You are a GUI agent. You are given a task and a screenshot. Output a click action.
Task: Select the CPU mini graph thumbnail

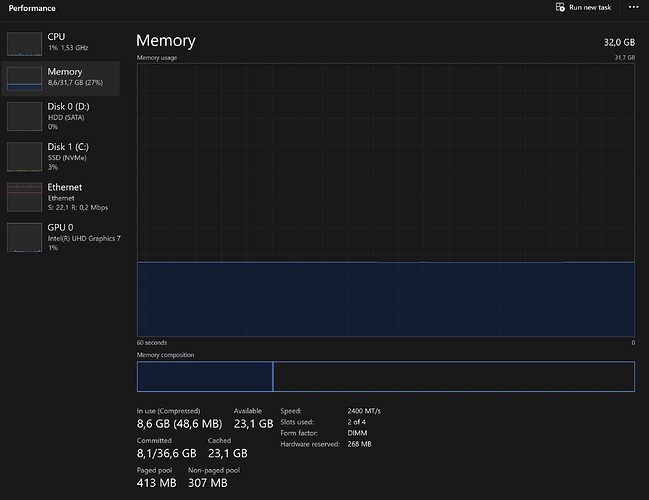point(24,43)
